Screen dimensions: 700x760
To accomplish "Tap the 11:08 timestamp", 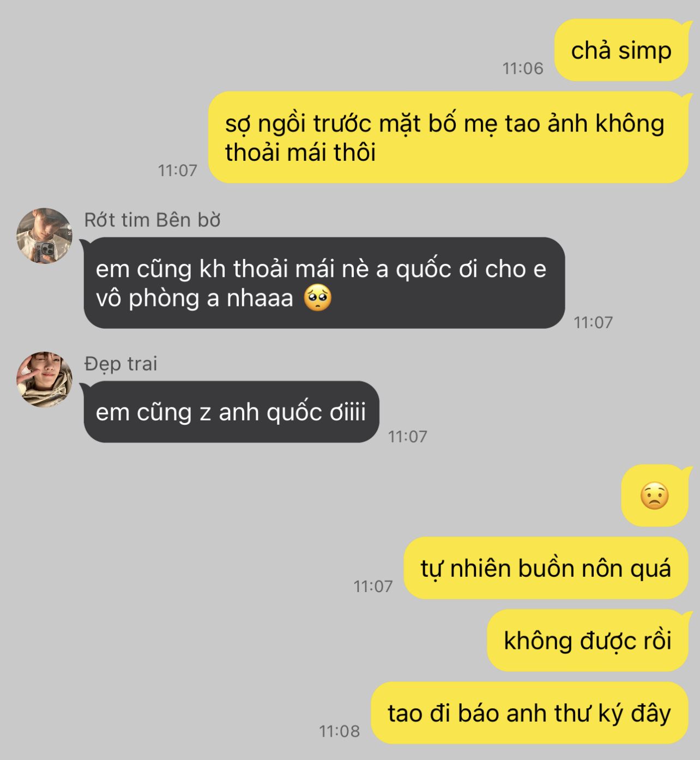I will 339,731.
